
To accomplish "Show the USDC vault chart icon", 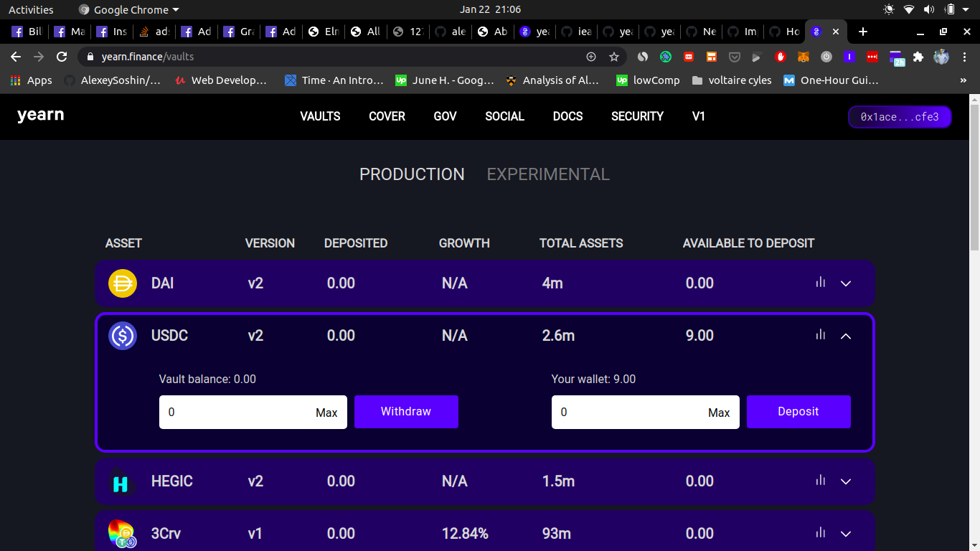I will tap(821, 334).
